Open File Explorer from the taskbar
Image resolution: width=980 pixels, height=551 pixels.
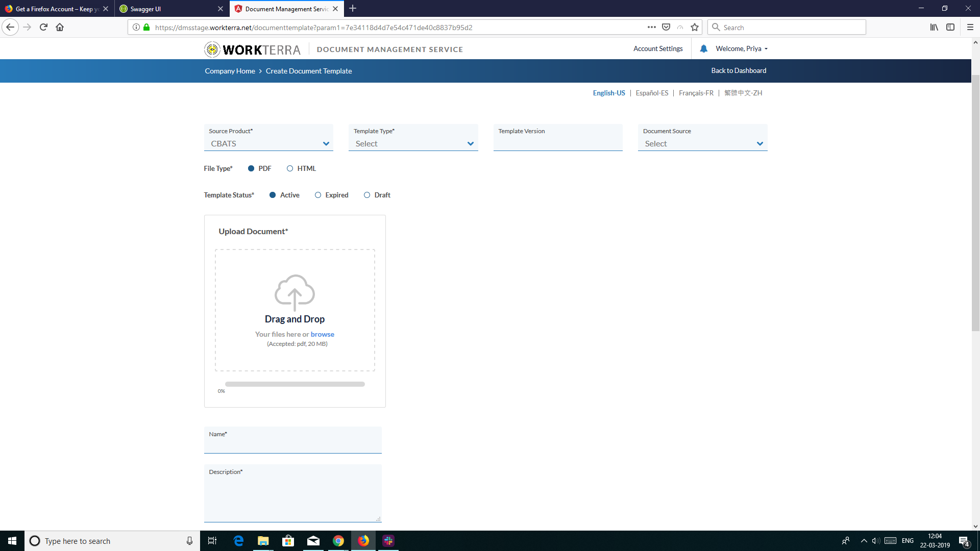[263, 541]
